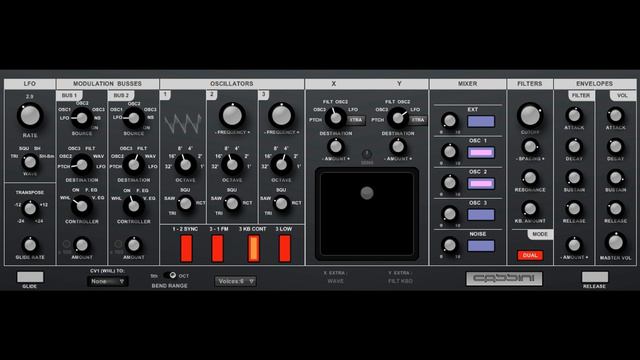640x360 pixels.
Task: Toggle the EXT mixer channel button
Action: pyautogui.click(x=481, y=121)
